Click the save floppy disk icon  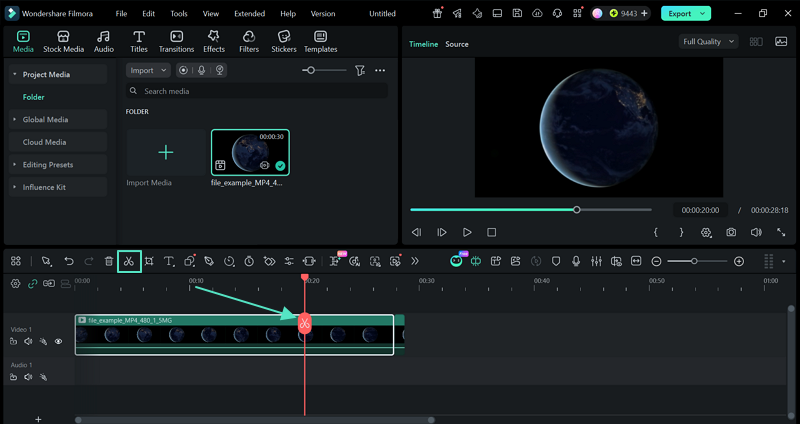click(x=517, y=14)
